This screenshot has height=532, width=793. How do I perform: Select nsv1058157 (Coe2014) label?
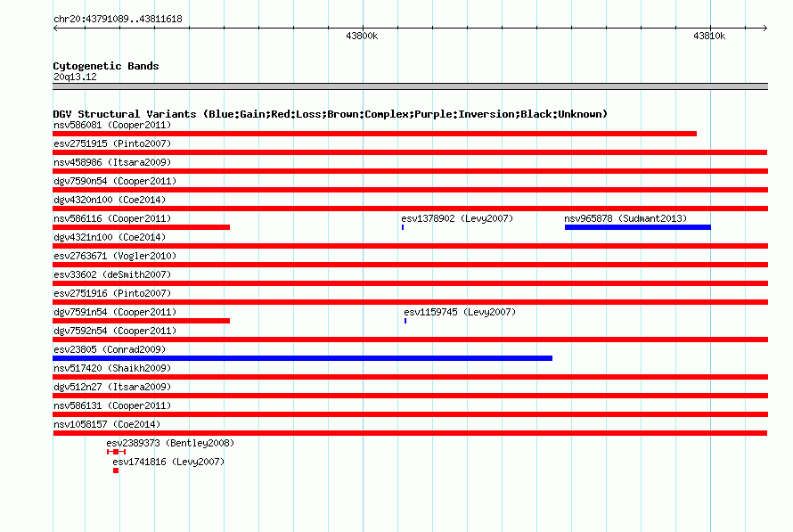point(107,424)
